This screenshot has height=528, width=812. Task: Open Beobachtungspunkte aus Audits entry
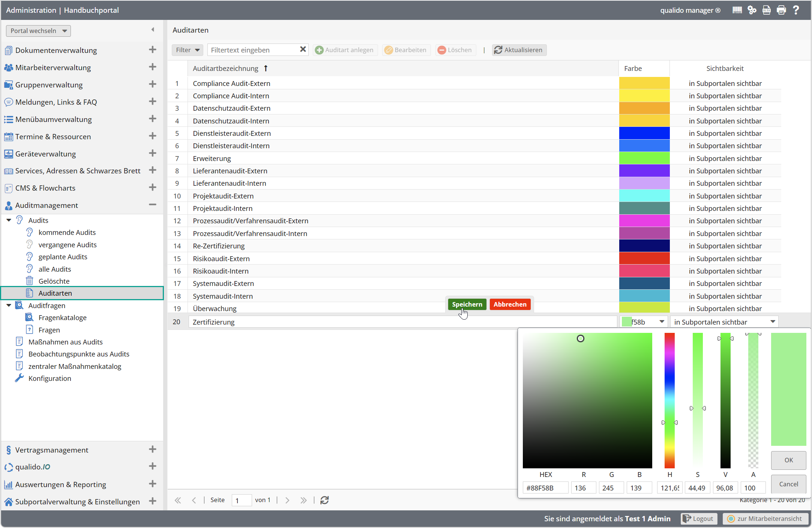tap(79, 354)
